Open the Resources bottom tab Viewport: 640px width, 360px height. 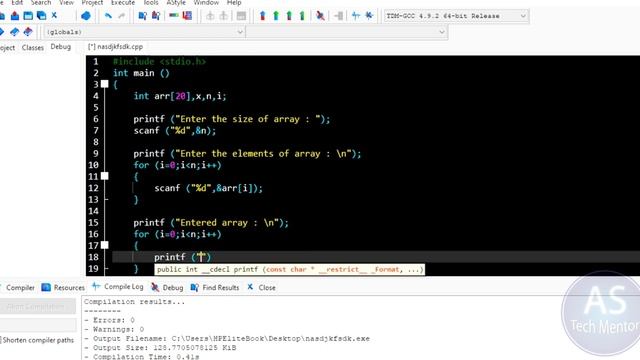point(63,288)
